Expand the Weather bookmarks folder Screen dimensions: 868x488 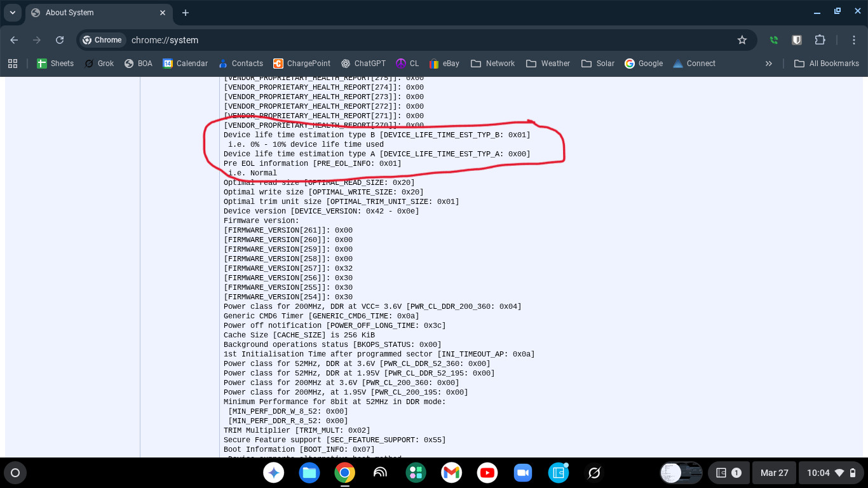(x=548, y=64)
